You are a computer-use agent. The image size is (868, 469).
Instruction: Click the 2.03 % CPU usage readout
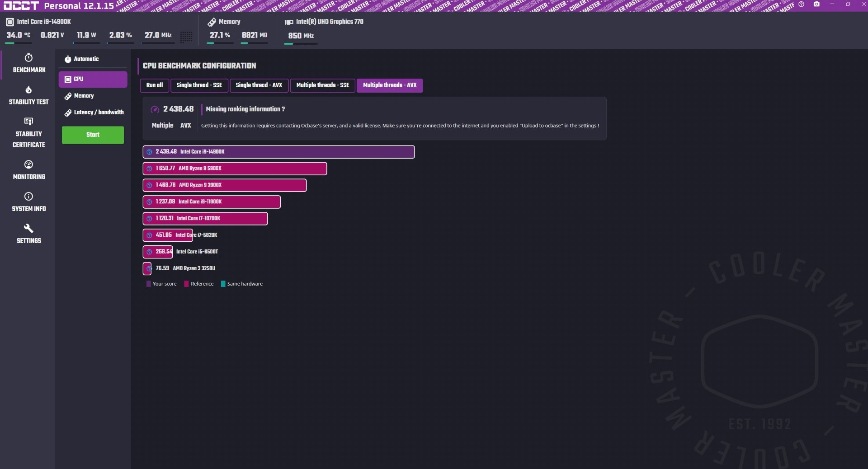tap(121, 35)
